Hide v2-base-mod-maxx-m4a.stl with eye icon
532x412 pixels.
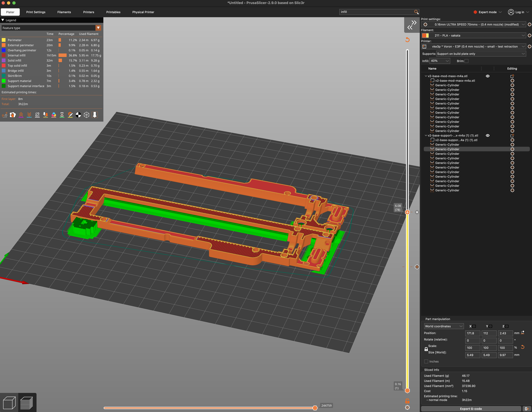tap(487, 76)
